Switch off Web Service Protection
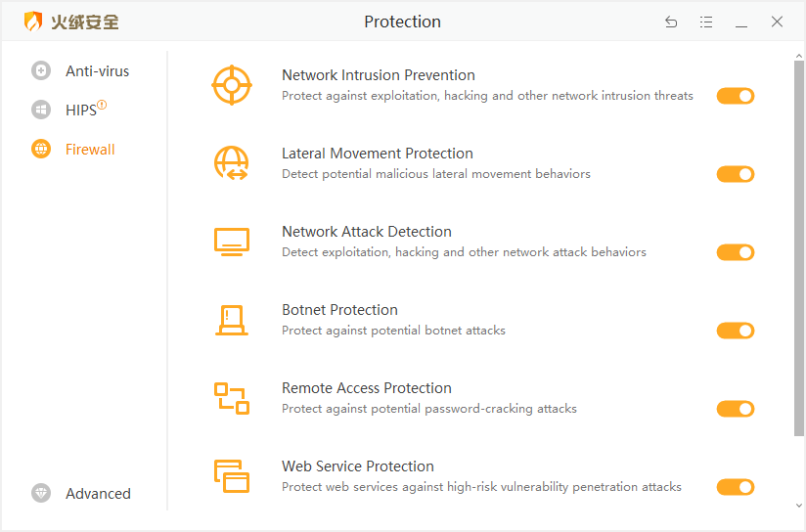806x532 pixels. point(736,487)
